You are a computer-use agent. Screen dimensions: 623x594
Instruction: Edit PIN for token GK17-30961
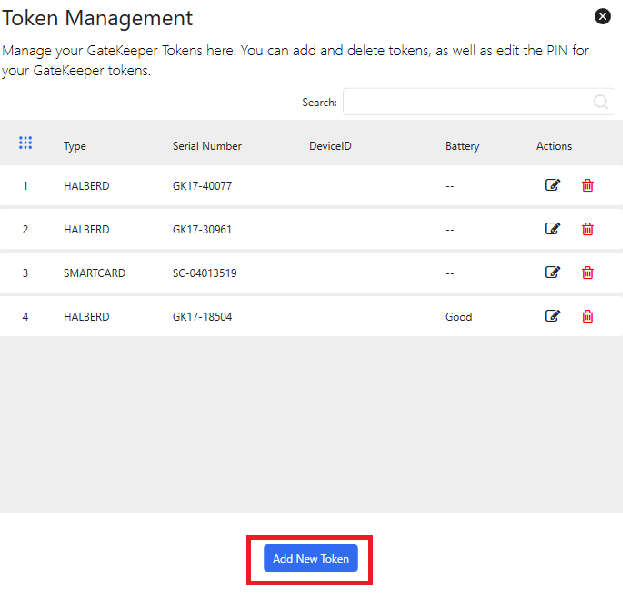[x=552, y=228]
